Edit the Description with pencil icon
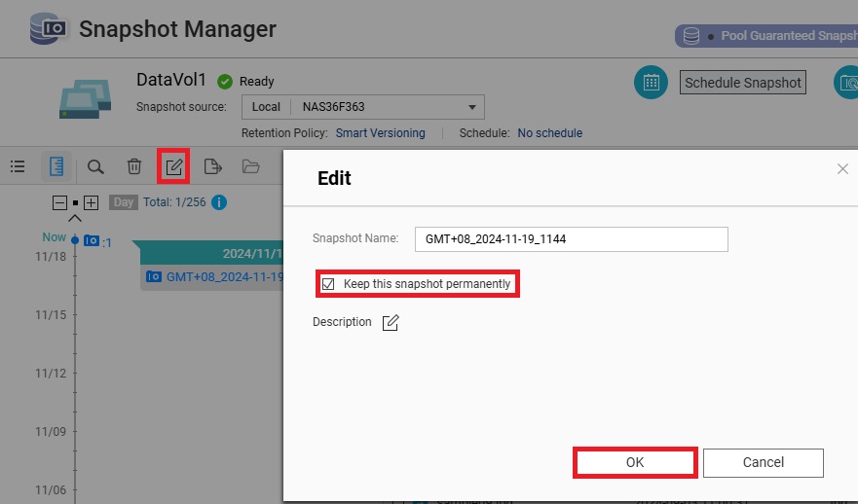This screenshot has height=504, width=858. [x=391, y=322]
